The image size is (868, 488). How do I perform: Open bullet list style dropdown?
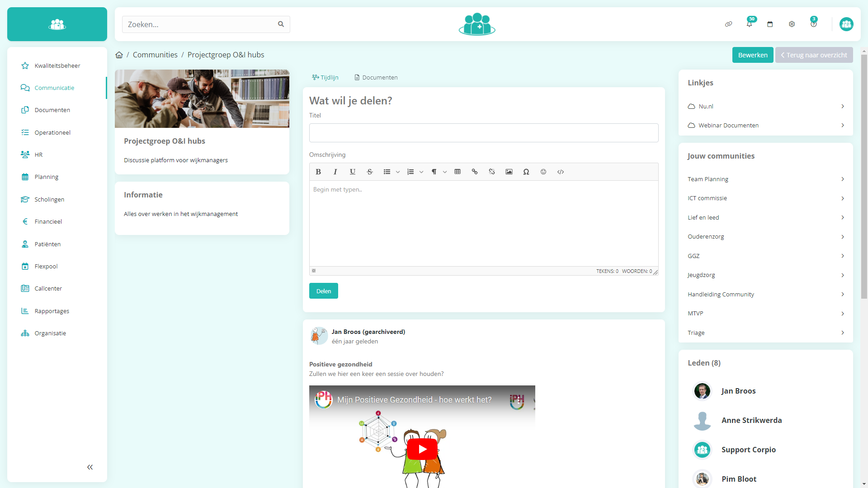[x=398, y=172]
